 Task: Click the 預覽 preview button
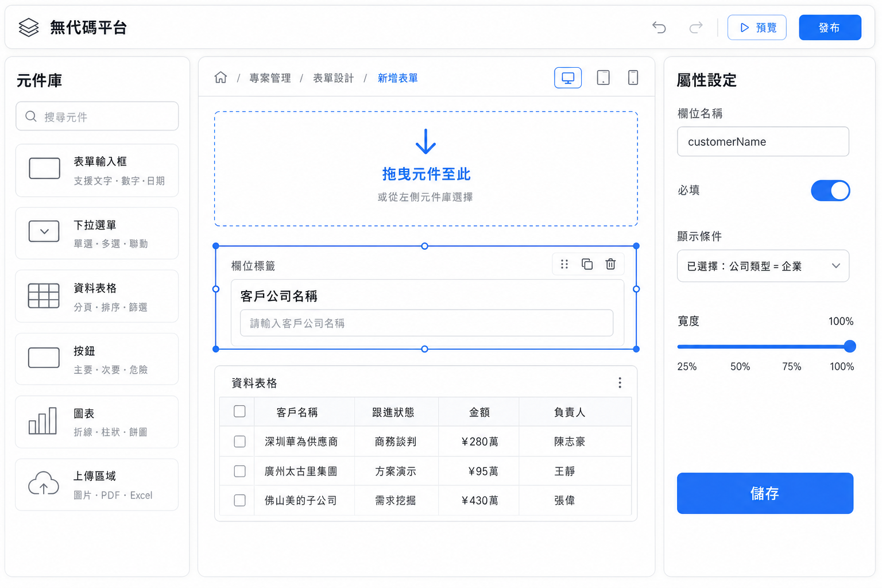point(757,28)
